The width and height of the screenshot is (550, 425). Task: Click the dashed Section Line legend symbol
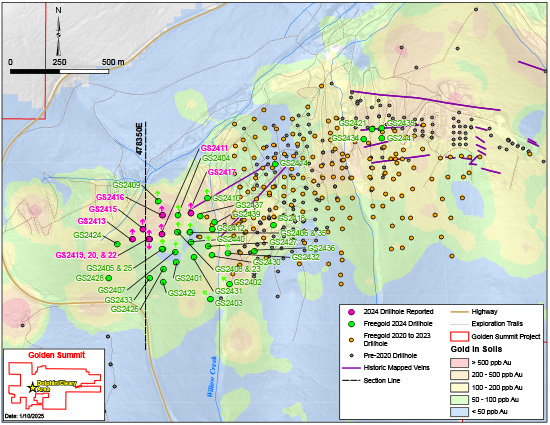[x=351, y=380]
